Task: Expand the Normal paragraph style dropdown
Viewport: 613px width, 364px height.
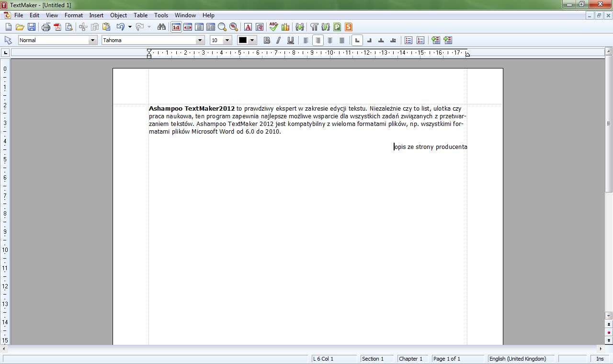Action: (x=93, y=40)
